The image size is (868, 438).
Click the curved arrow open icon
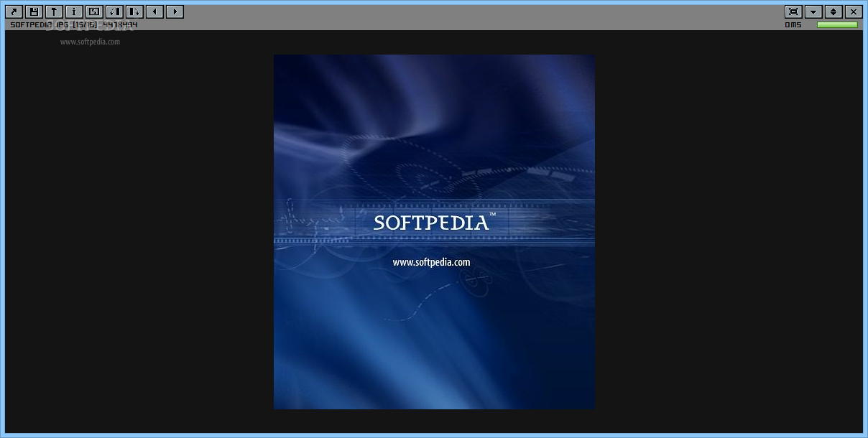point(14,11)
